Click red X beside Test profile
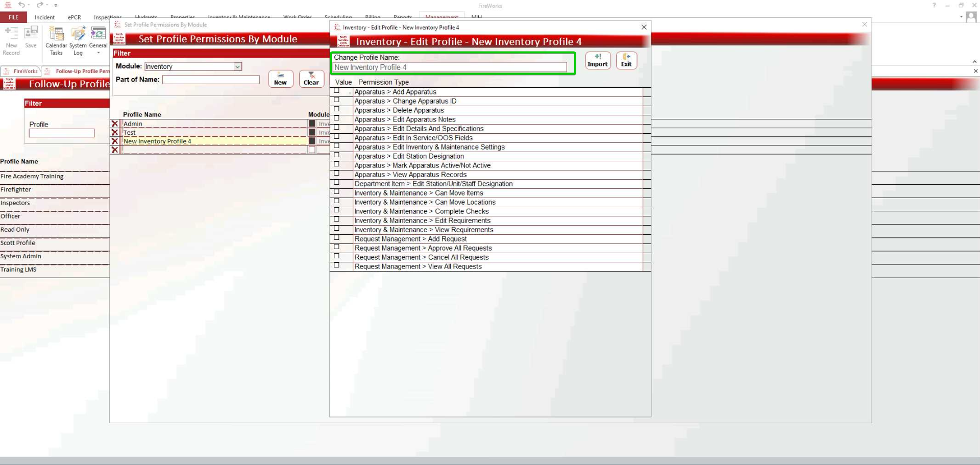This screenshot has width=980, height=465. click(x=115, y=132)
